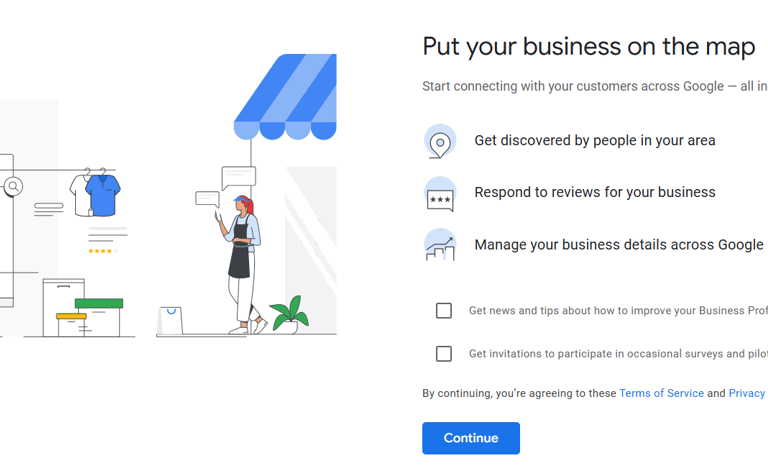Click the 'Start connecting with your customers' subtitle
The width and height of the screenshot is (768, 471).
pos(595,86)
